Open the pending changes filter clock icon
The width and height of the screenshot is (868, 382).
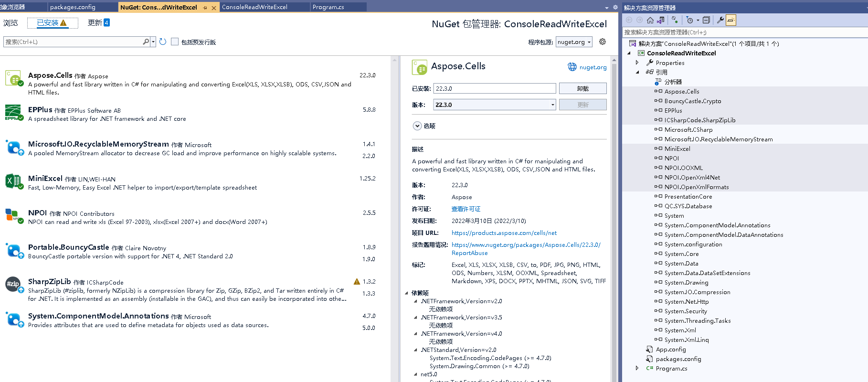[689, 20]
